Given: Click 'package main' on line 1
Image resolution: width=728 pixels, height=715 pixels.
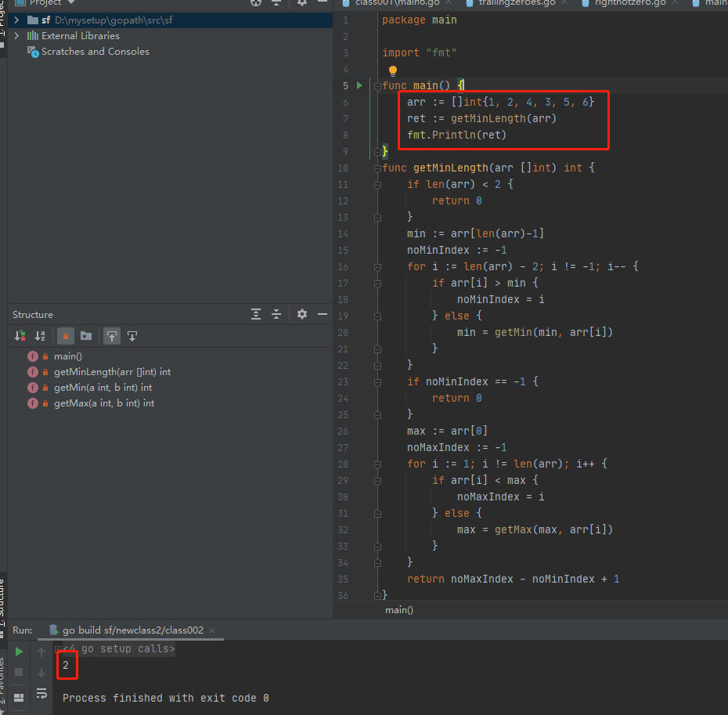Looking at the screenshot, I should (x=420, y=20).
